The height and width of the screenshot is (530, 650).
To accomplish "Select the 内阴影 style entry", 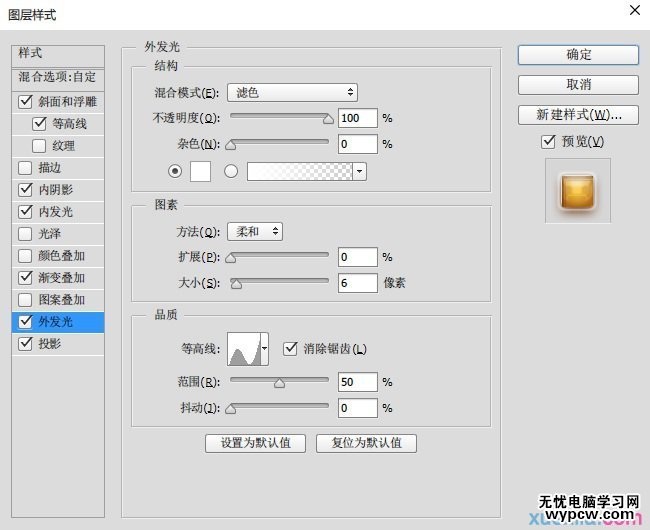I will 58,189.
